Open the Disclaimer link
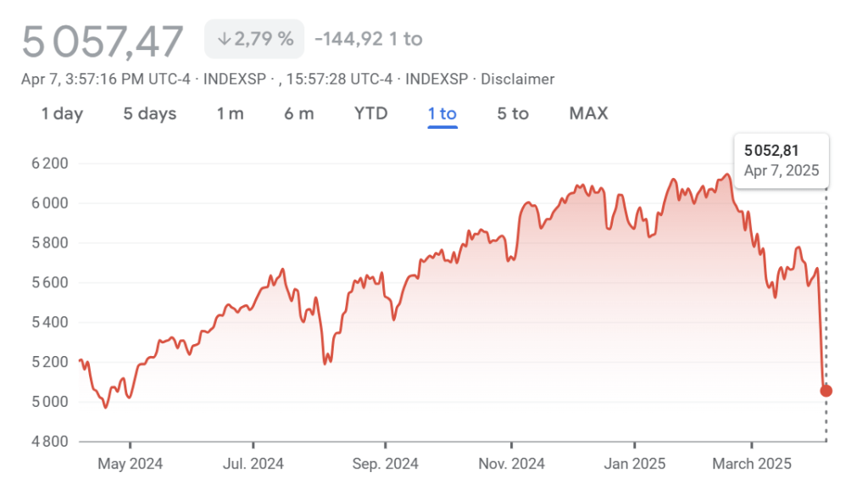868x484 pixels. 517,79
